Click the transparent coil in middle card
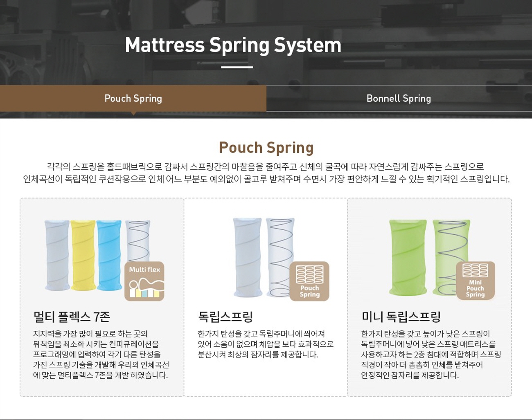 [279, 249]
